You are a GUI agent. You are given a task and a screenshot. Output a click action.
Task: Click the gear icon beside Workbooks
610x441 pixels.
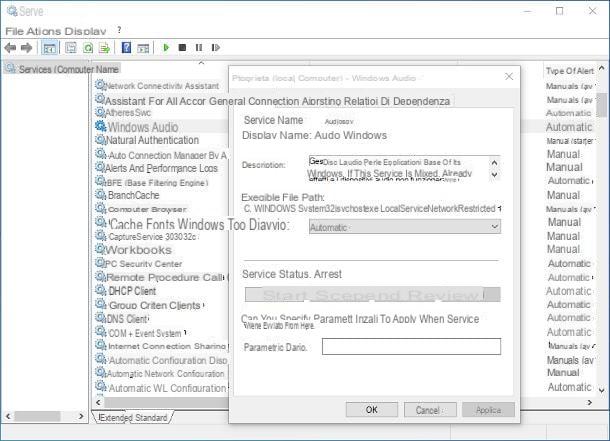(100, 249)
